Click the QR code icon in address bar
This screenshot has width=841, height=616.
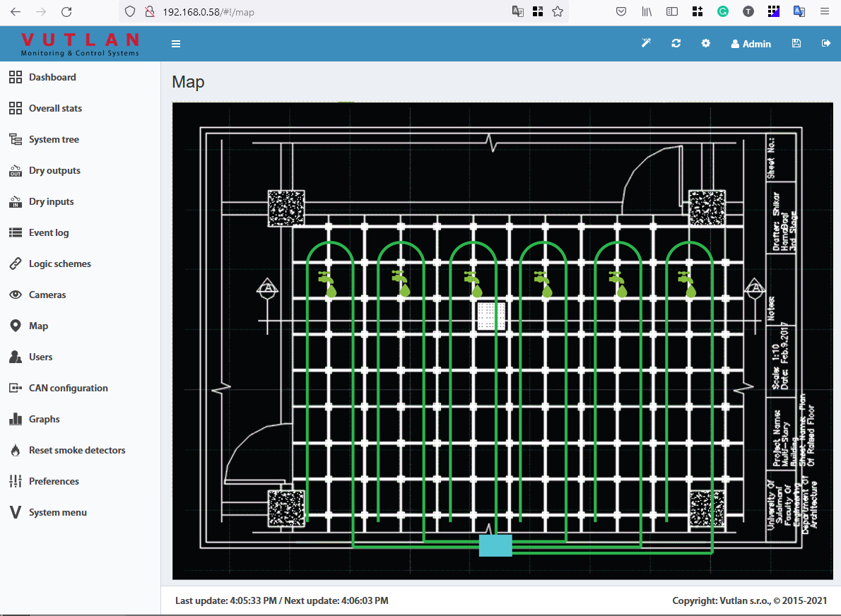(x=538, y=12)
